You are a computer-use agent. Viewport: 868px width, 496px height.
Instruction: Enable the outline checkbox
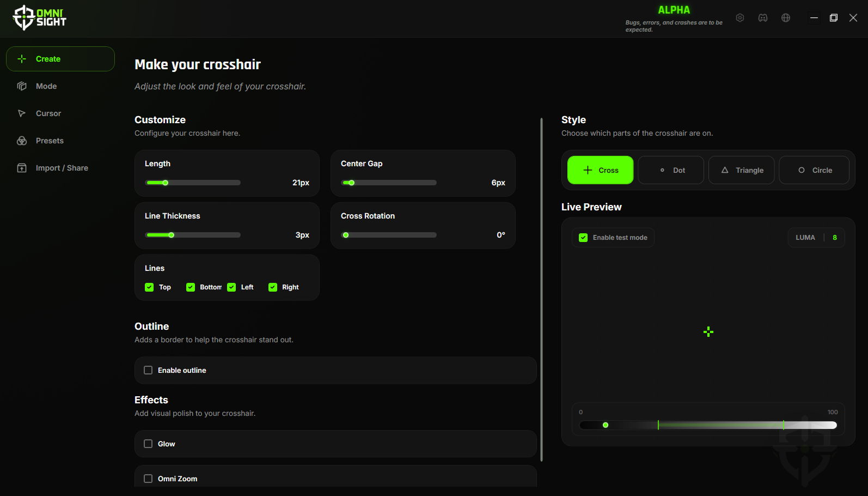pos(148,370)
